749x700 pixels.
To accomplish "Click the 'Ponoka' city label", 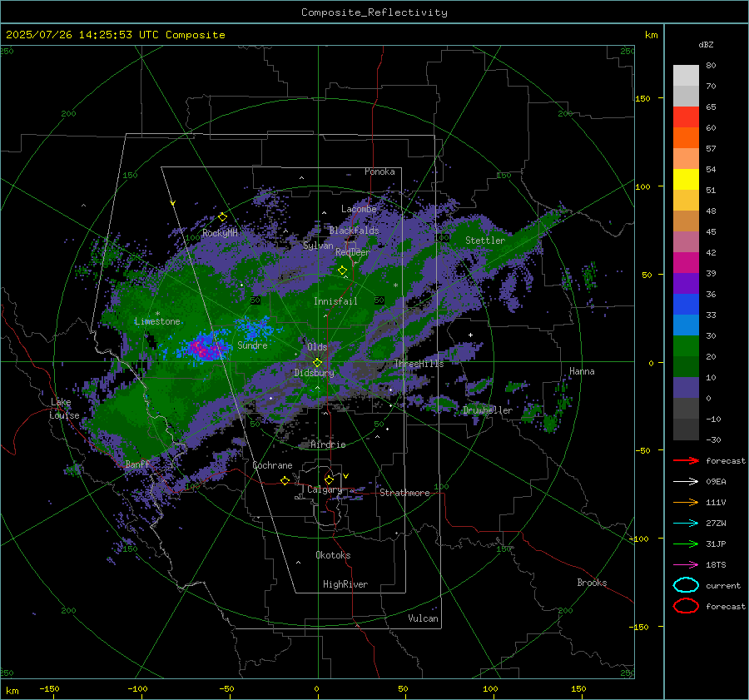I will 379,171.
